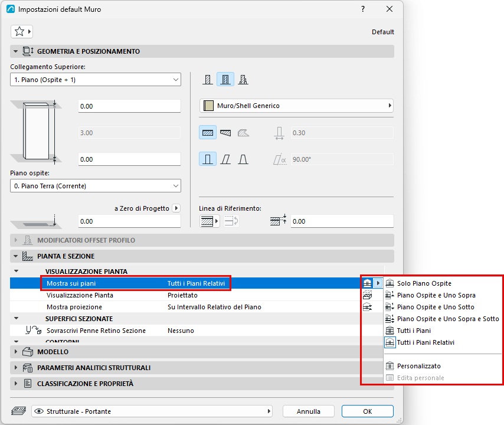Expand Classificazione e Proprietà panel

pos(15,384)
